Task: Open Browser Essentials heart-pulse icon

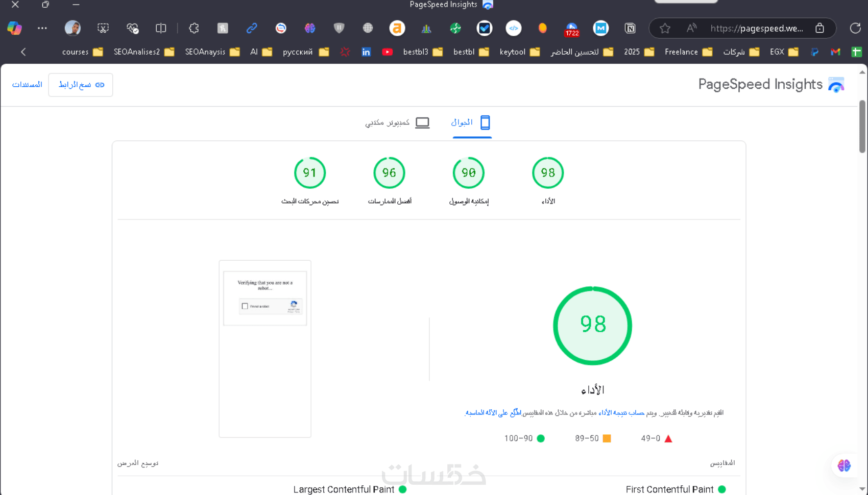Action: (133, 28)
